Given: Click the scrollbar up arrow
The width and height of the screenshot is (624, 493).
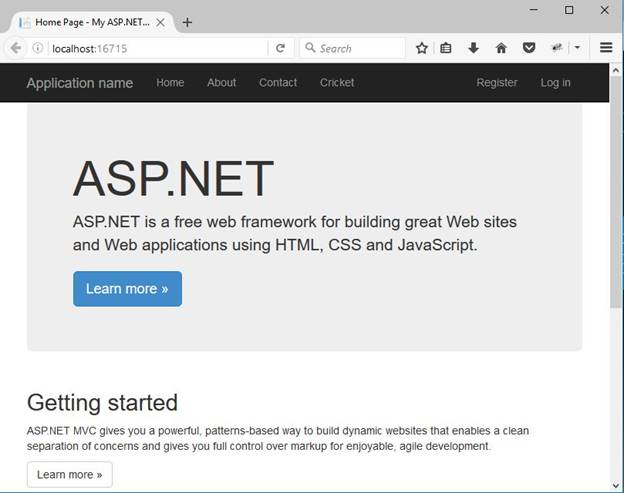Looking at the screenshot, I should pyautogui.click(x=616, y=70).
